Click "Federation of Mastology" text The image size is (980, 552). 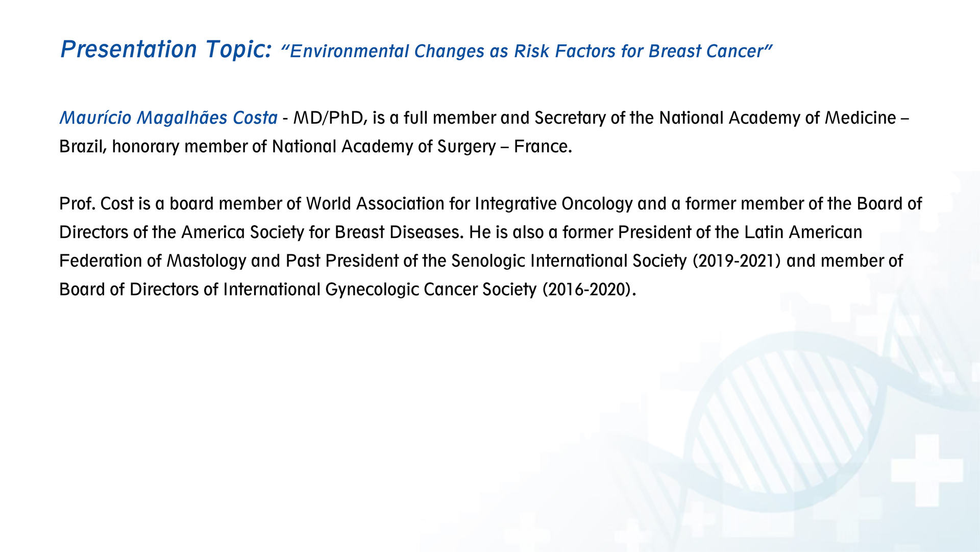tap(153, 261)
